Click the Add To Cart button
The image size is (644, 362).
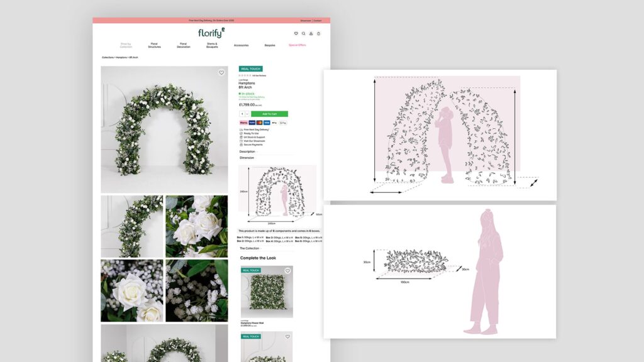pos(269,114)
